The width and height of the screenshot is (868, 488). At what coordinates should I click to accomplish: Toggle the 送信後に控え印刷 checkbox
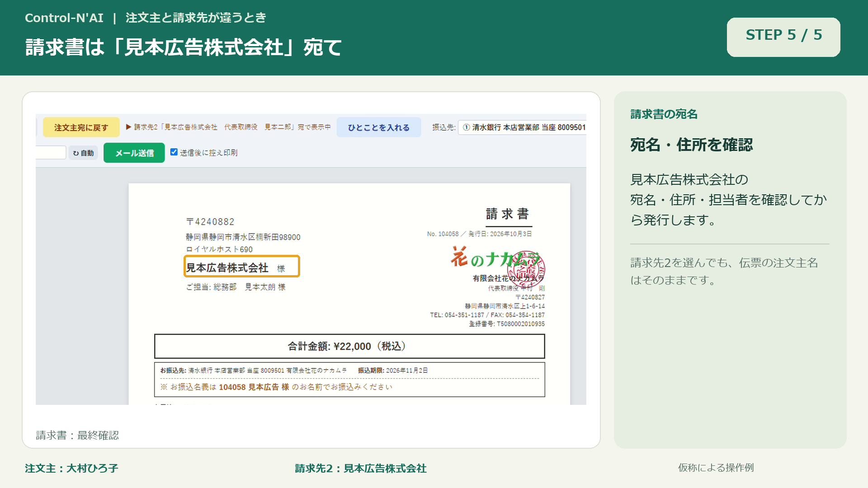point(174,152)
